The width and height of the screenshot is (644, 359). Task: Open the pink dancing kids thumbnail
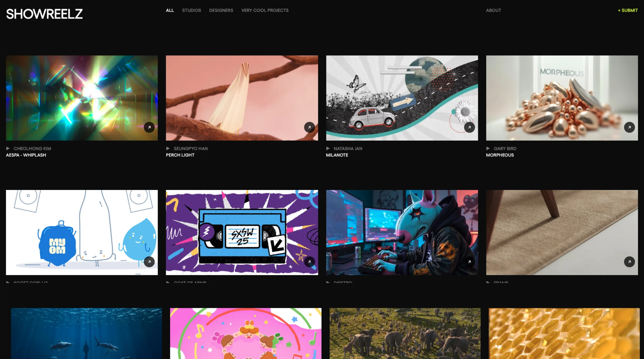click(x=246, y=333)
